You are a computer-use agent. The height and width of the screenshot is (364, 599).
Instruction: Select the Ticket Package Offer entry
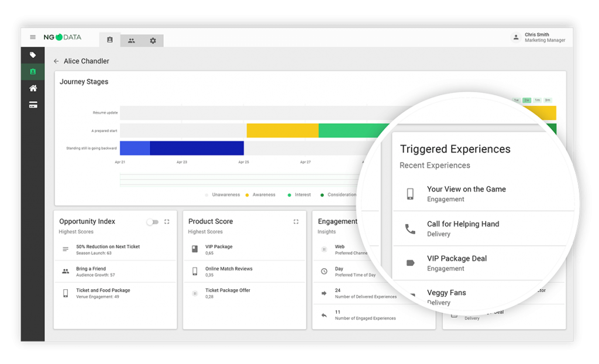click(x=245, y=293)
